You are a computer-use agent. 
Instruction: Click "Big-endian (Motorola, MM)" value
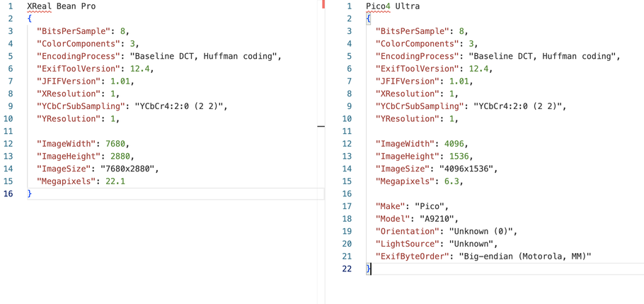point(525,257)
